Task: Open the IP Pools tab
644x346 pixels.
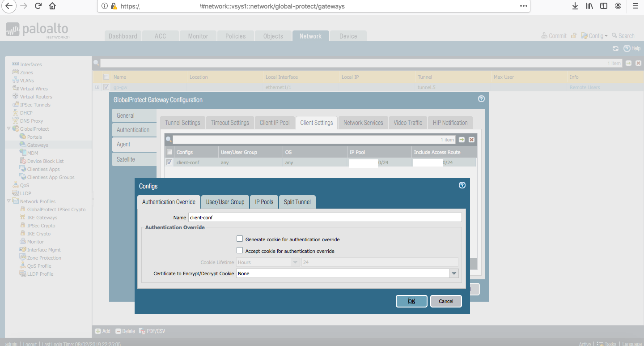Action: click(264, 202)
